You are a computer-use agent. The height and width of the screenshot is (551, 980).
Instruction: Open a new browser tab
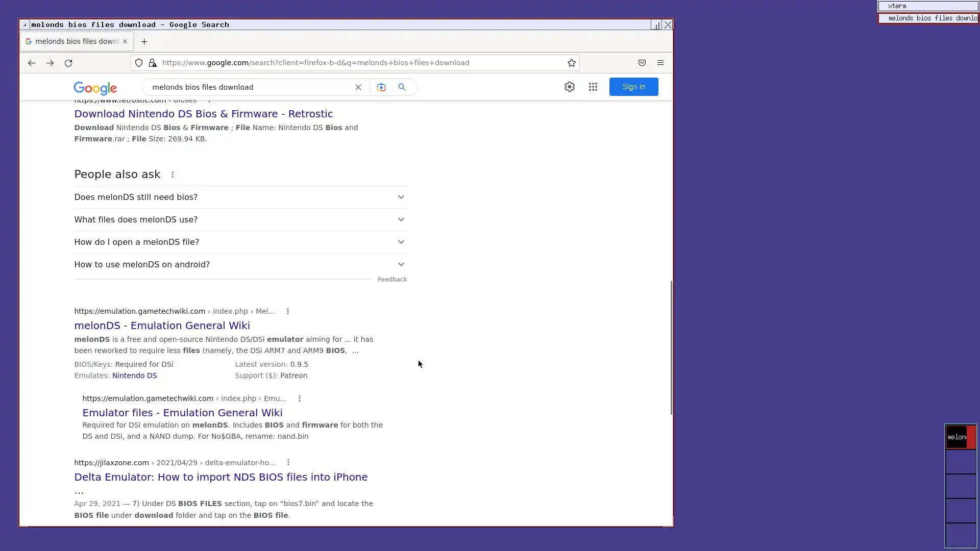coord(144,41)
